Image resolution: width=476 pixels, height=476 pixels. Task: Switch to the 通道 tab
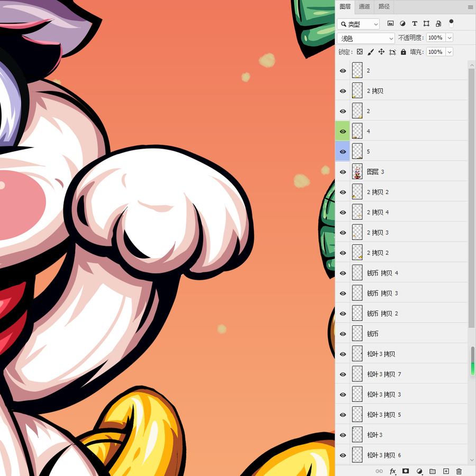(364, 6)
